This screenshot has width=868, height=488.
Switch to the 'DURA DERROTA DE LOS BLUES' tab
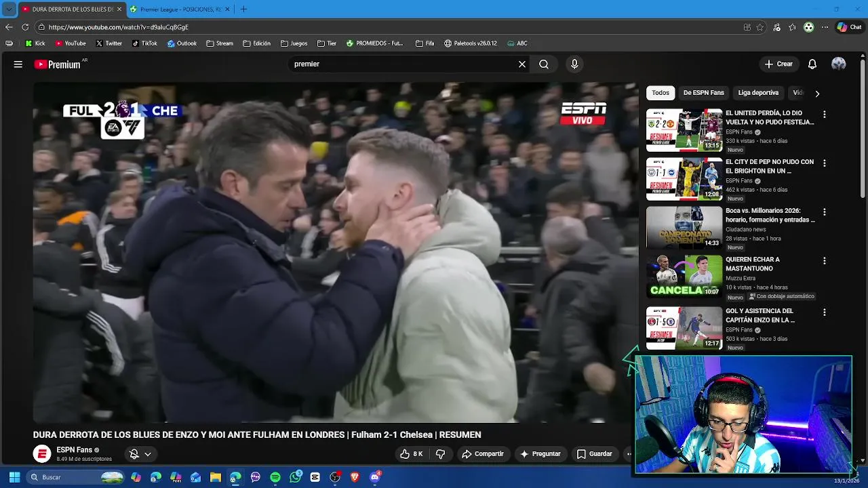coord(71,9)
